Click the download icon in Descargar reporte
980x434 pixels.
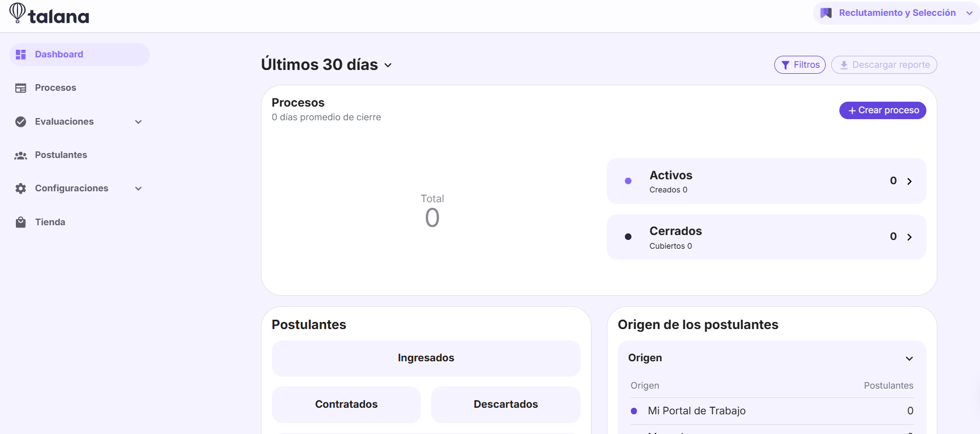tap(844, 65)
